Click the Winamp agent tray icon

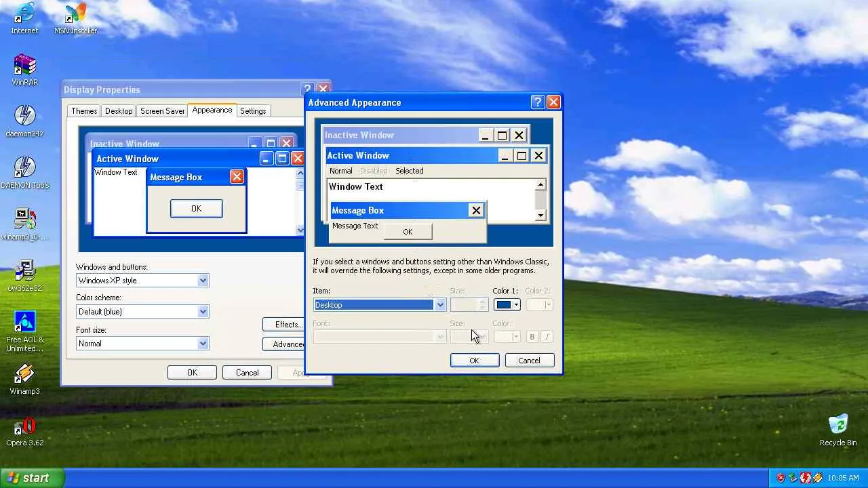point(817,478)
